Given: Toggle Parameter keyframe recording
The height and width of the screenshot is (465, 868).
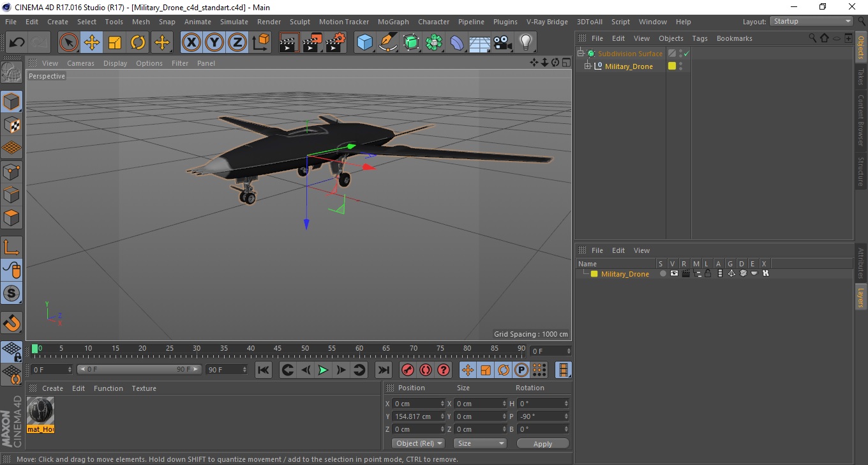Looking at the screenshot, I should (x=521, y=370).
